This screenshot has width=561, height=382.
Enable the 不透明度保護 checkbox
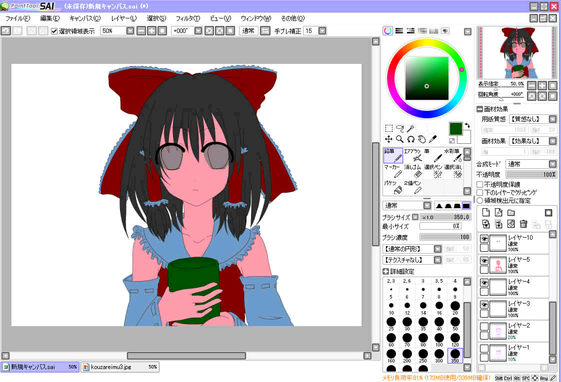pyautogui.click(x=480, y=184)
